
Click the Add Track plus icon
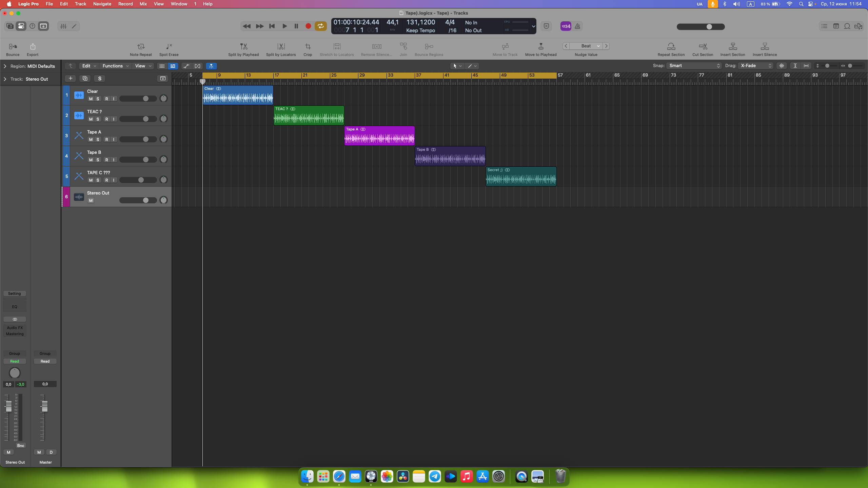point(71,79)
